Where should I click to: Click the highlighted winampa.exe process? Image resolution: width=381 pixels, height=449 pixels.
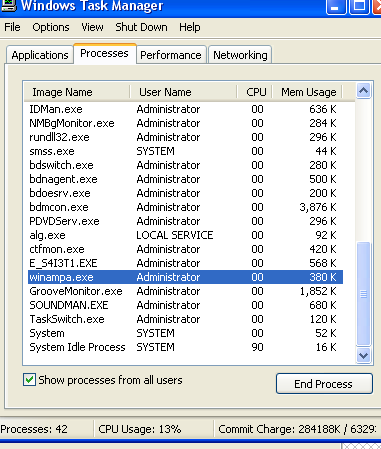(x=185, y=277)
